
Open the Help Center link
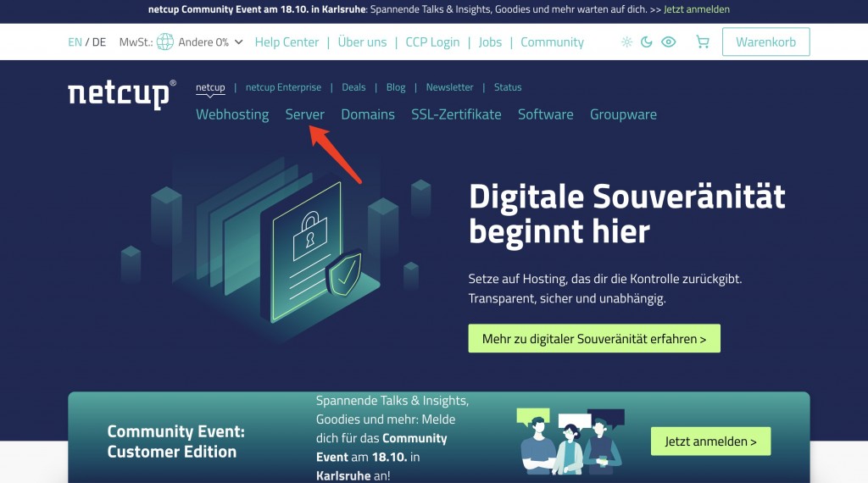(287, 42)
